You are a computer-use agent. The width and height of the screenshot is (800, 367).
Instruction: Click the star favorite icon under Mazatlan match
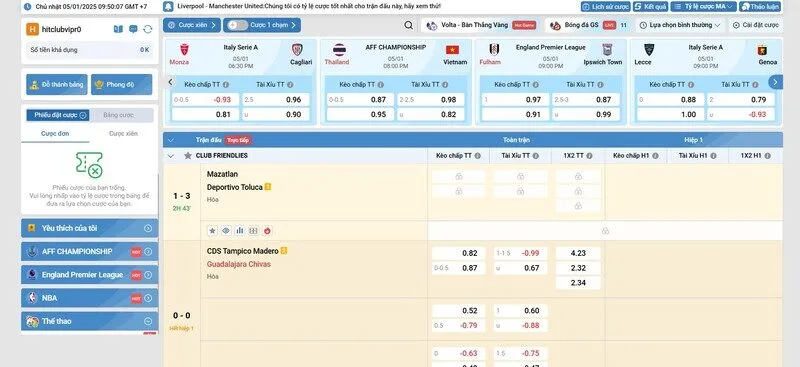(212, 231)
